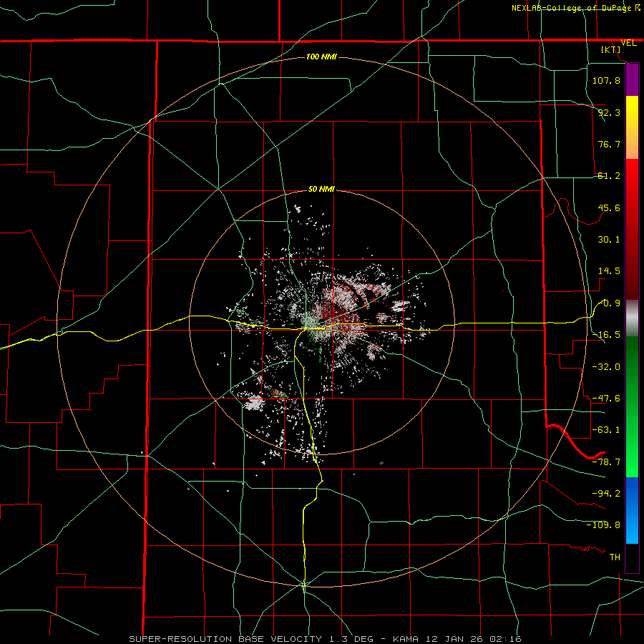Viewport: 644px width, 644px height.
Task: Click the 45.6 velocity scale value
Action: tap(609, 208)
